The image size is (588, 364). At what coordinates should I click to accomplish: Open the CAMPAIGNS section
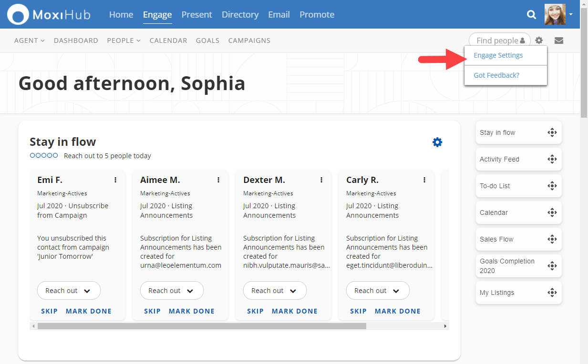pos(249,40)
